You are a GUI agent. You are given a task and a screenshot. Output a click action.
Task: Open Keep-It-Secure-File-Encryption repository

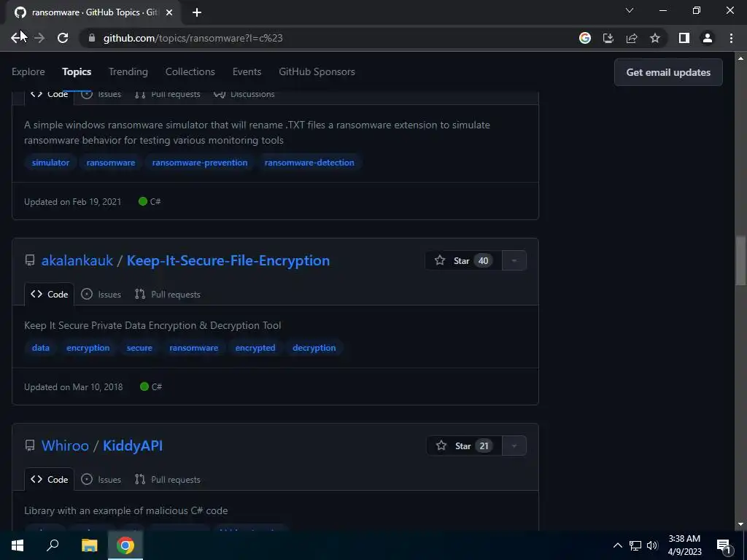click(228, 260)
